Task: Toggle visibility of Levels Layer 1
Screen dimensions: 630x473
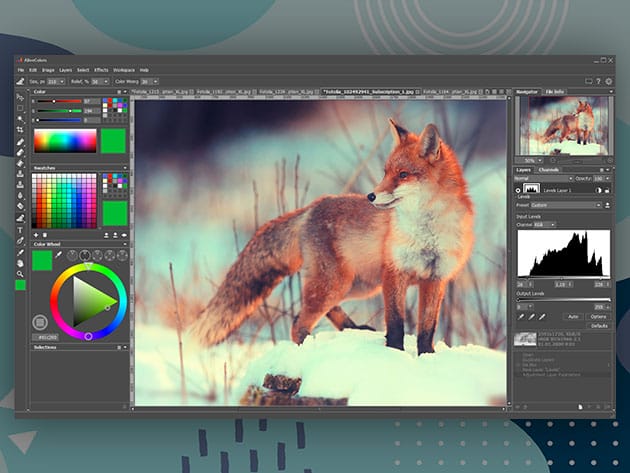Action: pyautogui.click(x=520, y=189)
